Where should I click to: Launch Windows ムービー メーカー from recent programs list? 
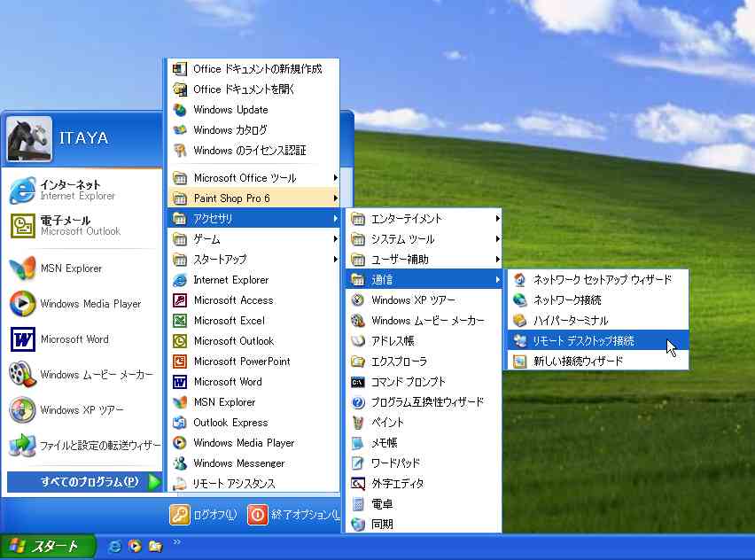pyautogui.click(x=82, y=375)
